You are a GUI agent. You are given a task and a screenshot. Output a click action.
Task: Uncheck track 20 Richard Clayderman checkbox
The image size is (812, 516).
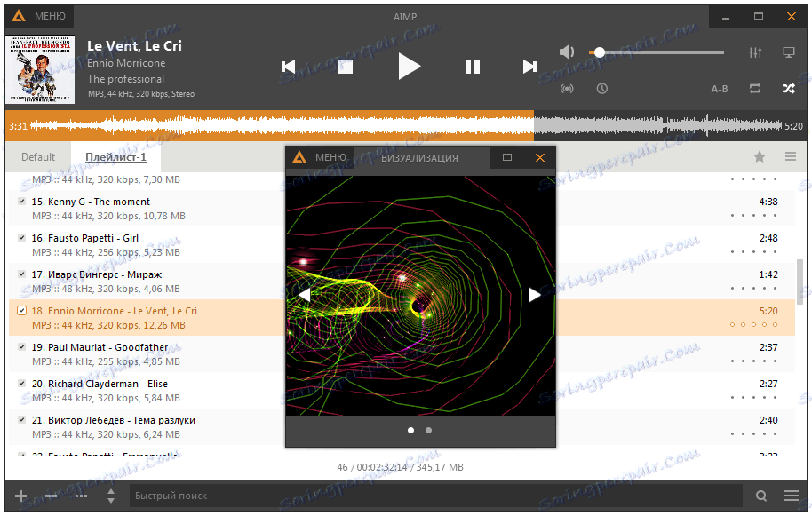click(21, 384)
